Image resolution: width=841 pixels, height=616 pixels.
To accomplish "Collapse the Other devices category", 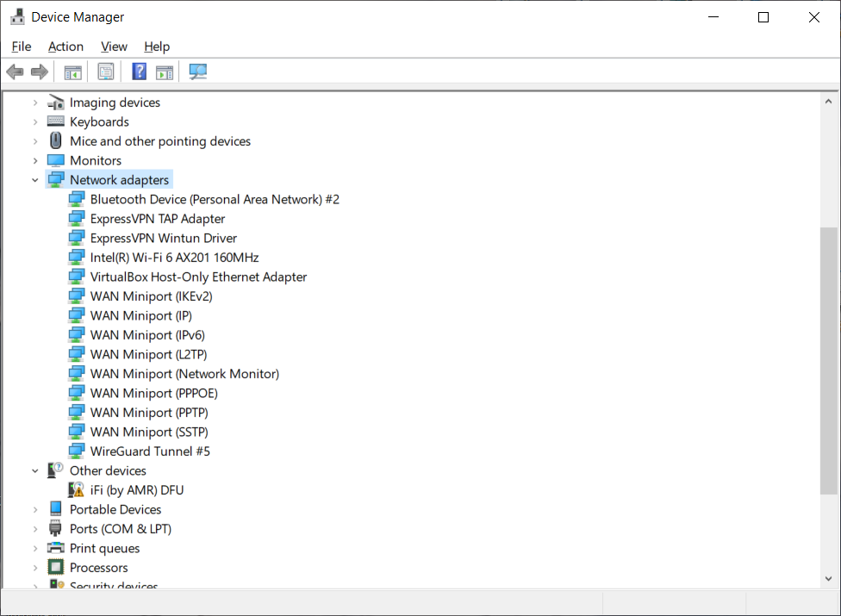I will (35, 471).
